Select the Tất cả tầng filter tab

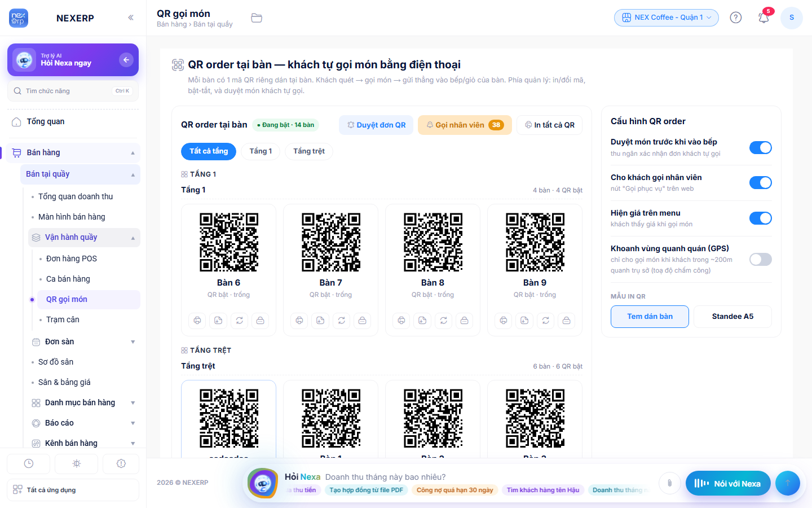click(209, 151)
